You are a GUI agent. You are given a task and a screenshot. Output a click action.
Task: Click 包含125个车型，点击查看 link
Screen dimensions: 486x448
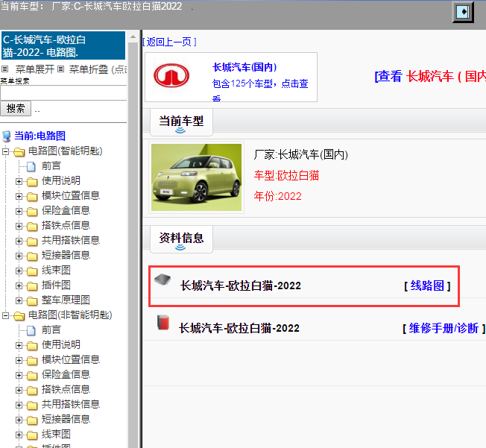point(259,90)
